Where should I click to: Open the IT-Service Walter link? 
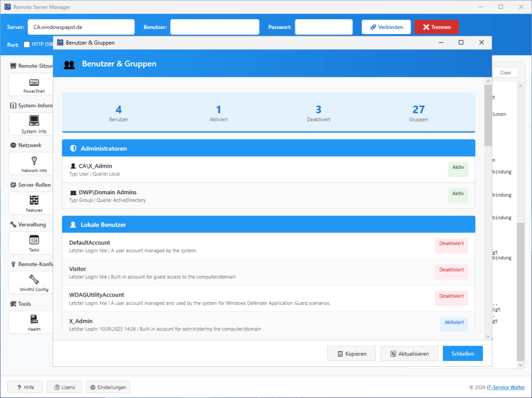(506, 387)
